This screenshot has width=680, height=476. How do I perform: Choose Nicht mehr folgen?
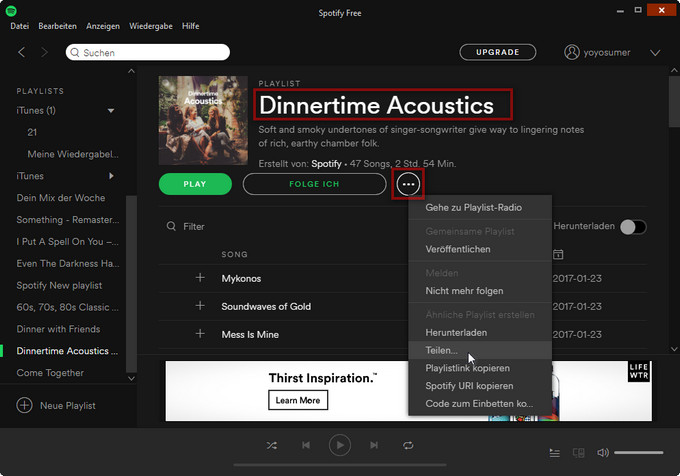tap(480, 291)
